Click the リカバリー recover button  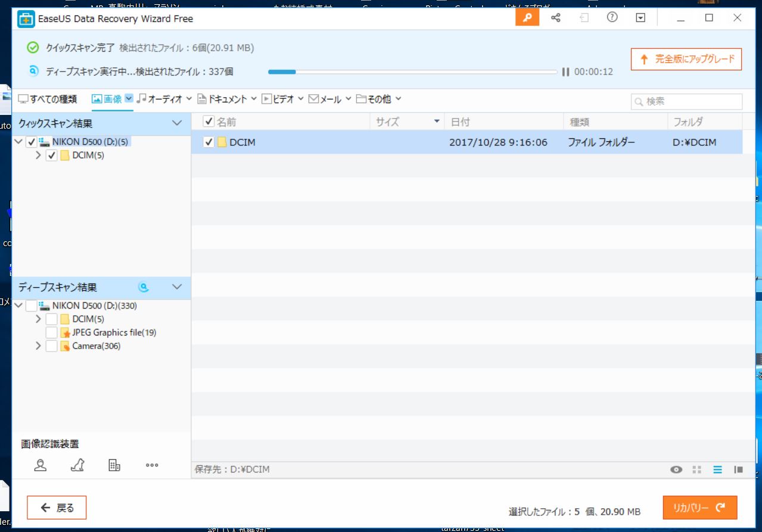pos(700,508)
